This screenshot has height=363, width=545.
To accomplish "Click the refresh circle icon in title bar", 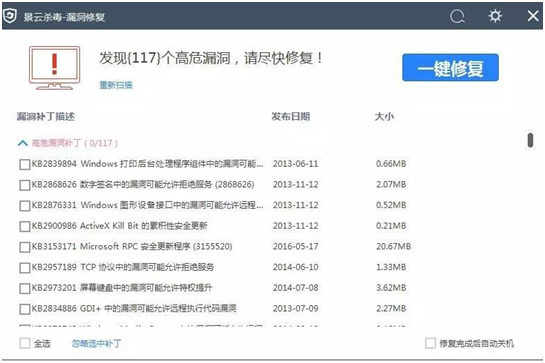I will click(457, 16).
